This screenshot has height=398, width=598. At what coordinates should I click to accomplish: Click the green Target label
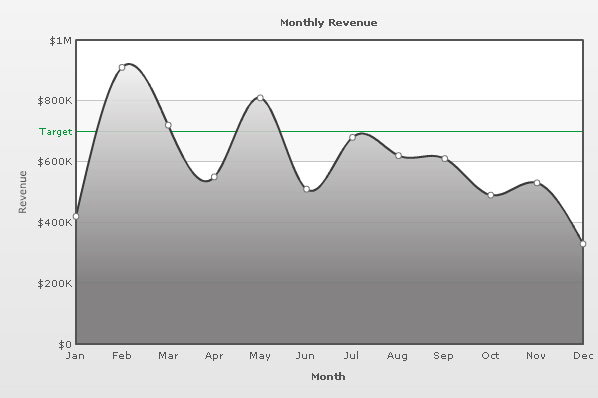(56, 132)
